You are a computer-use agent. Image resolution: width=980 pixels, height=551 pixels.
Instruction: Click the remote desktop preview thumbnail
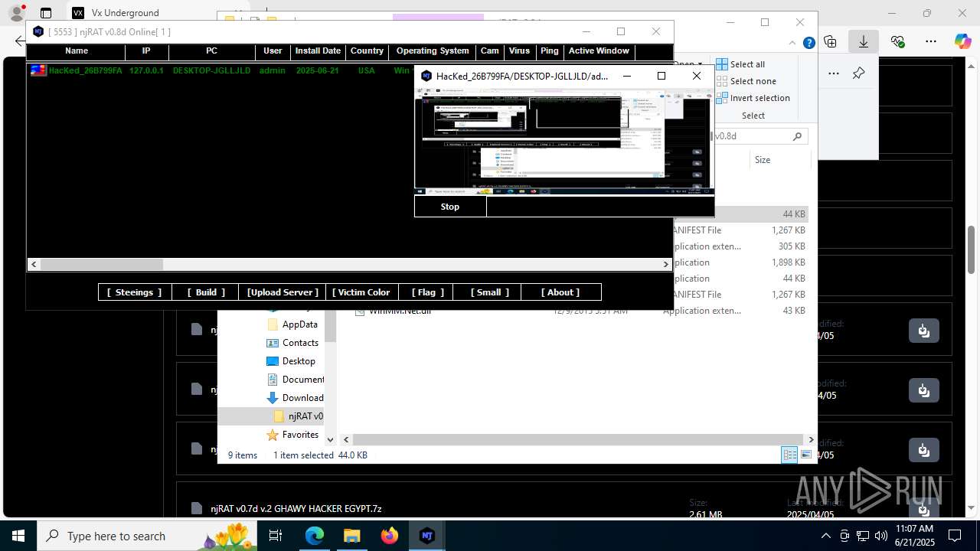click(564, 142)
